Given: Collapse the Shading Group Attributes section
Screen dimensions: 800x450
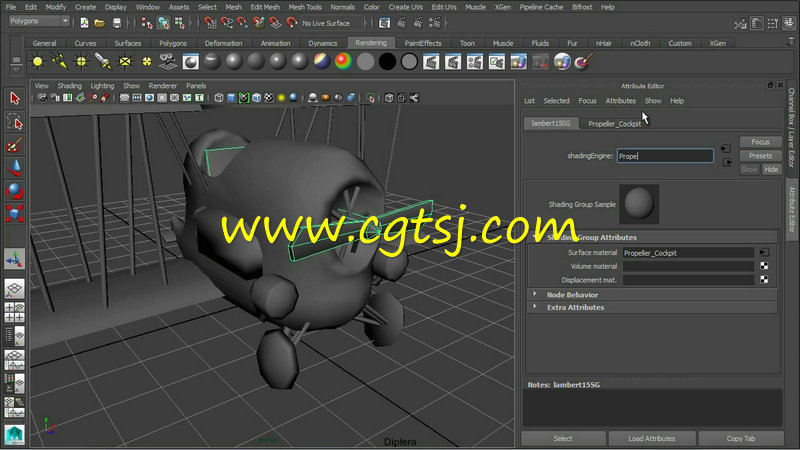Looking at the screenshot, I should click(653, 237).
